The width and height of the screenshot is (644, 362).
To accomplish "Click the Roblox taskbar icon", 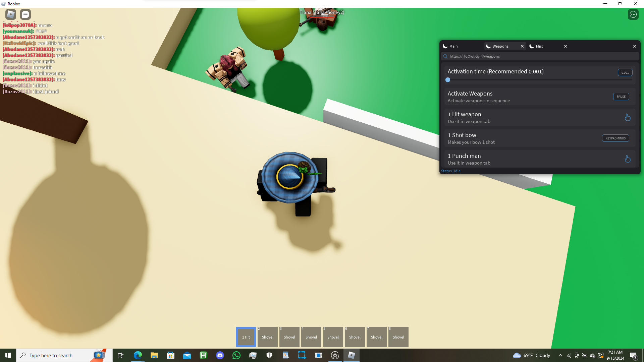I will (351, 355).
